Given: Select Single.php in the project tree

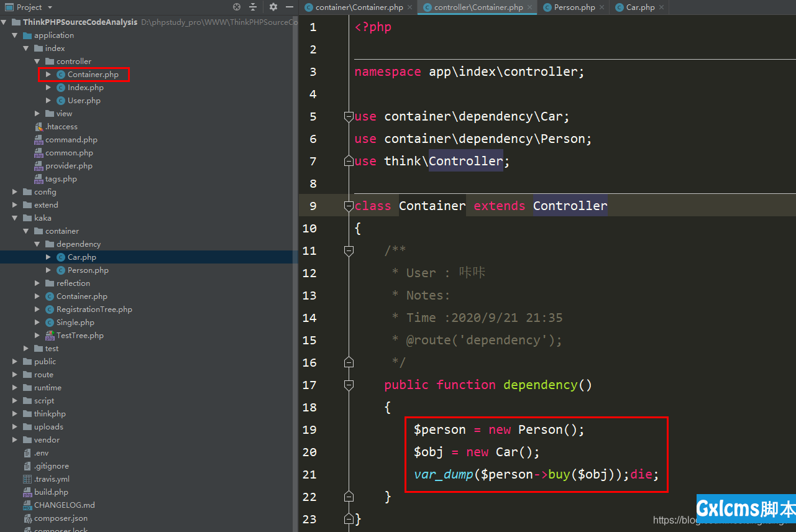Looking at the screenshot, I should (x=75, y=323).
